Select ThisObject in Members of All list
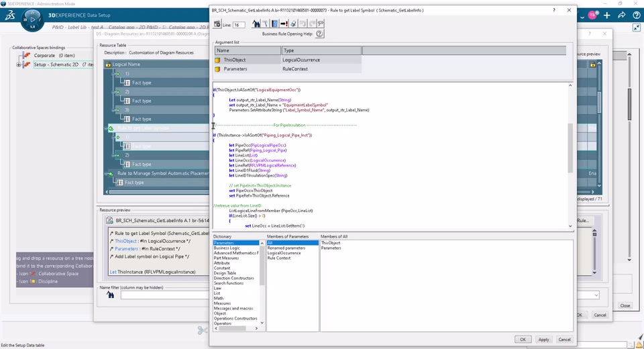 (x=331, y=243)
